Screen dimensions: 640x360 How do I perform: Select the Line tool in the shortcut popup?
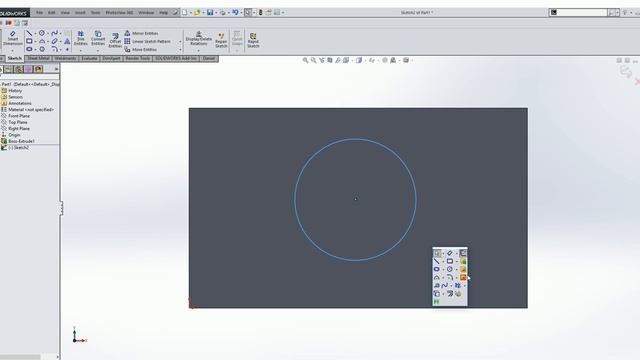tap(437, 261)
